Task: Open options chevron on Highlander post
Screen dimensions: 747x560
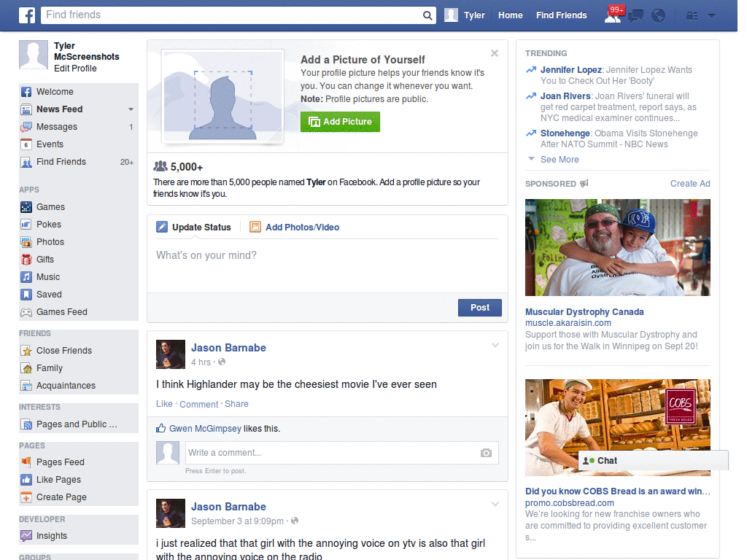Action: coord(495,345)
